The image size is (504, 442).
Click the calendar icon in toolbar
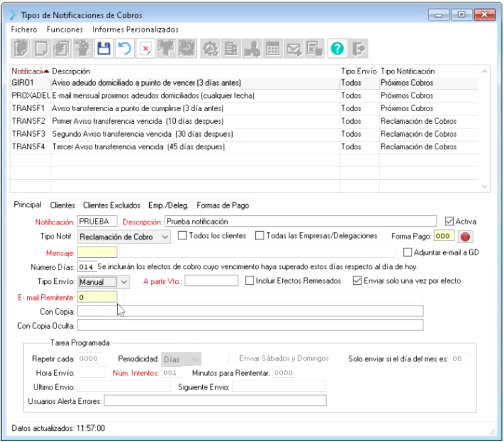[272, 49]
